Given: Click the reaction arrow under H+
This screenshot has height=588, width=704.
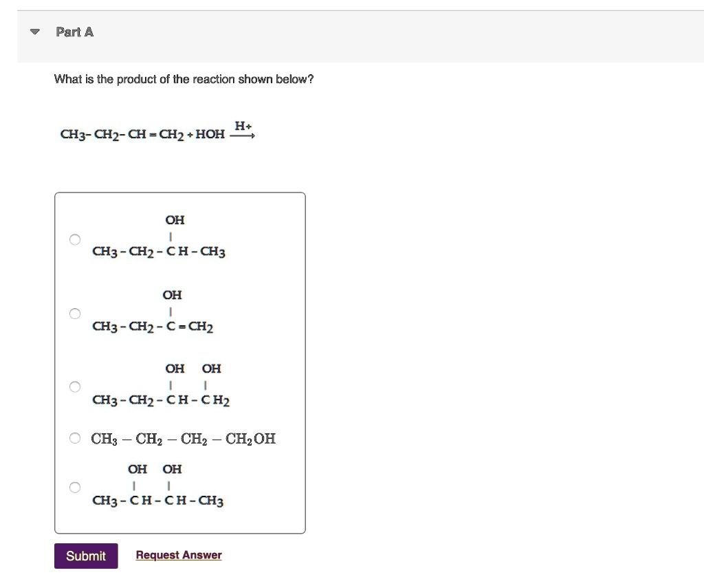Looking at the screenshot, I should pos(243,135).
